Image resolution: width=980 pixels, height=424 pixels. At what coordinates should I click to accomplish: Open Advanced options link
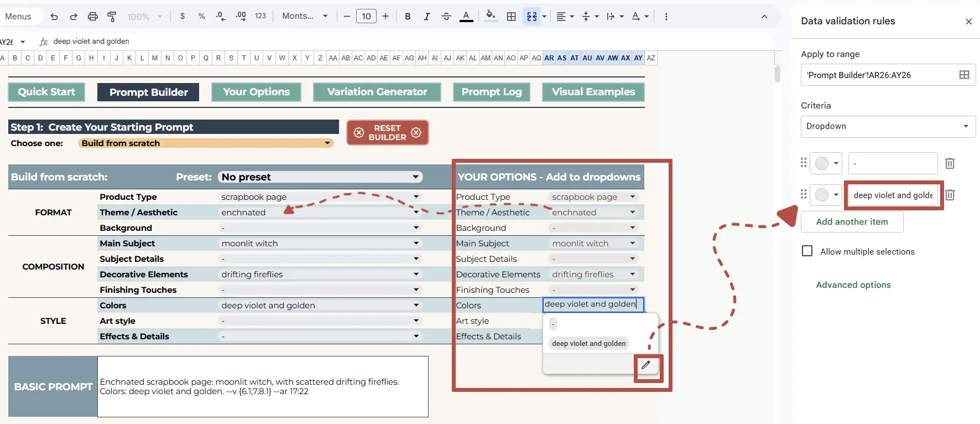(x=853, y=285)
